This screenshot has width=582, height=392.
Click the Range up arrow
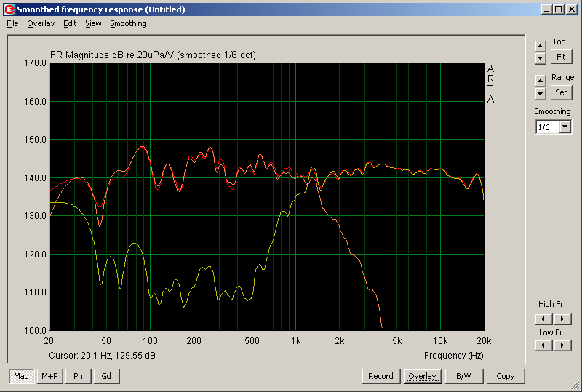pyautogui.click(x=540, y=81)
